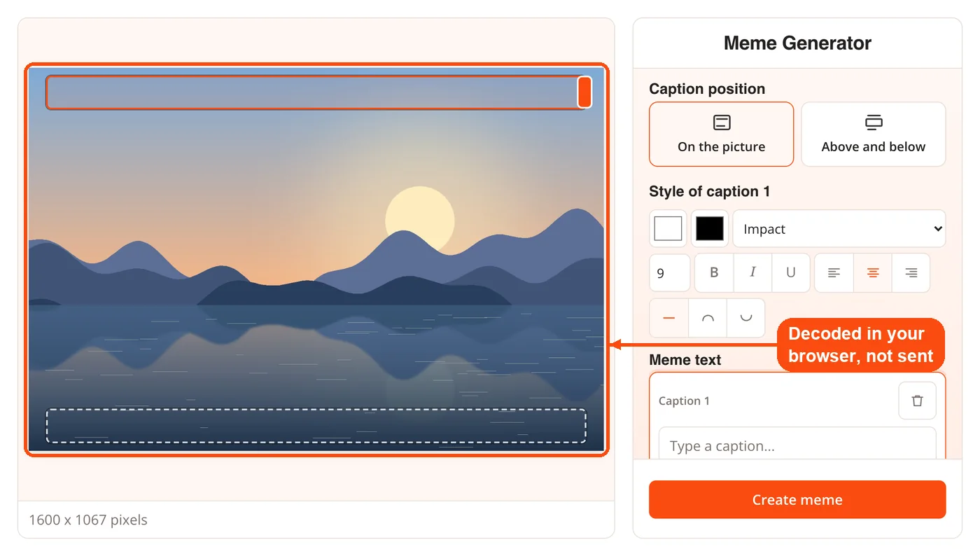Select the upward arc text shape
This screenshot has height=556, width=980.
pos(708,318)
